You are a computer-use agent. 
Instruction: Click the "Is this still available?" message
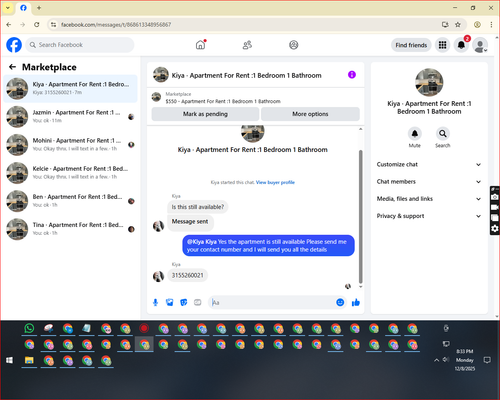(198, 207)
